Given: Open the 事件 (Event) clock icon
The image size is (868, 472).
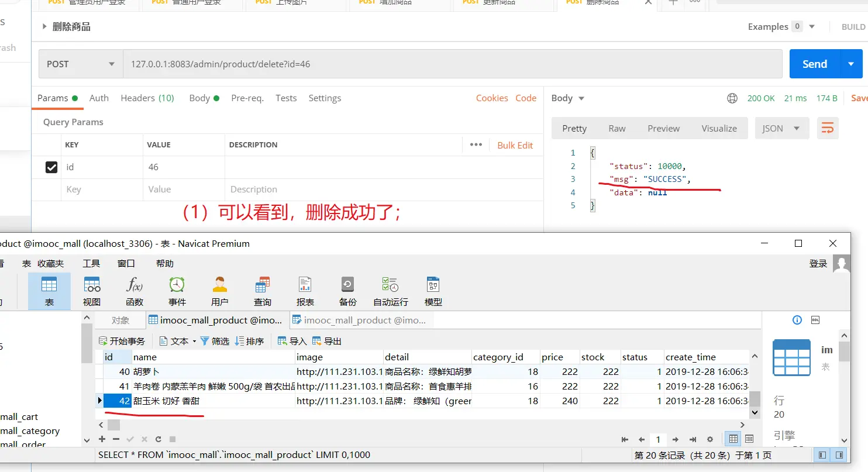Looking at the screenshot, I should click(177, 291).
